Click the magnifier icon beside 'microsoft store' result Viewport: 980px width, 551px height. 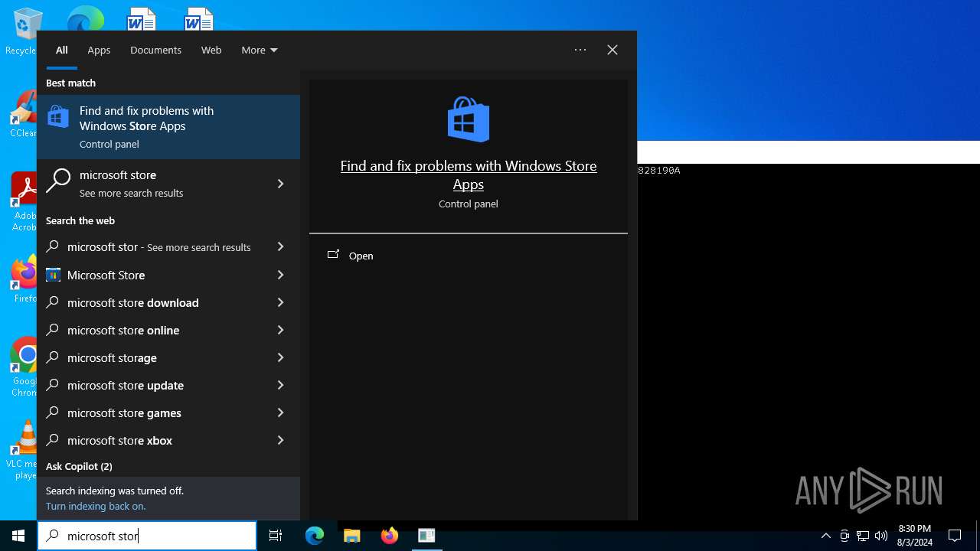pos(58,181)
